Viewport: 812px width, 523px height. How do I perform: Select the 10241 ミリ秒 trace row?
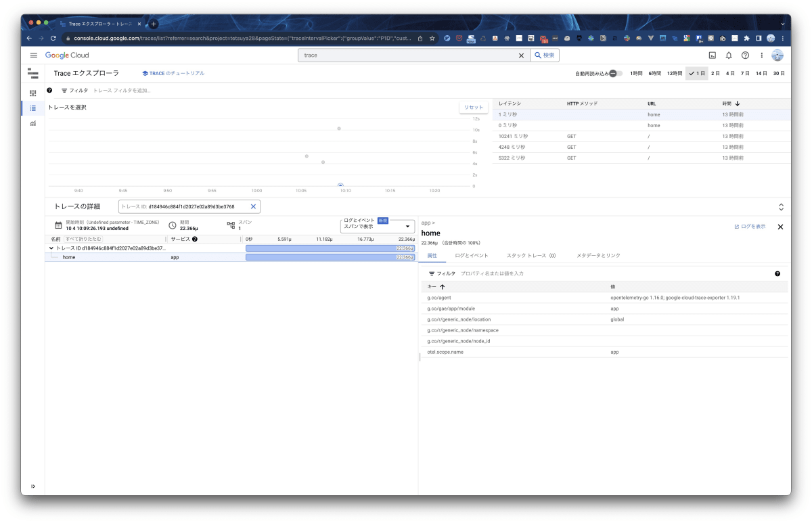click(641, 136)
